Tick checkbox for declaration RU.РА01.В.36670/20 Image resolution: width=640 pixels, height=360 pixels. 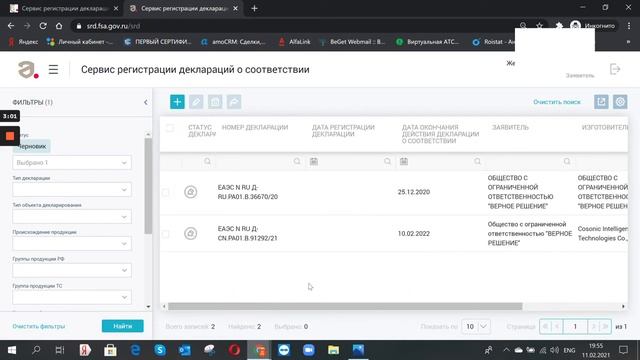click(x=165, y=192)
